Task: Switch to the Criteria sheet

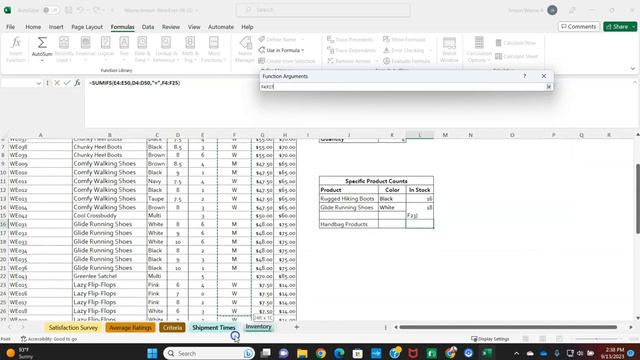Action: [172, 327]
